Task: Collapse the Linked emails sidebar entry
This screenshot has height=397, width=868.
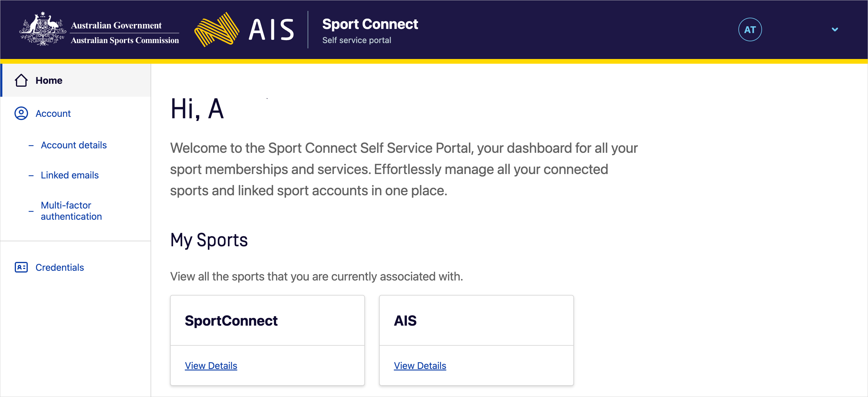Action: (x=31, y=175)
